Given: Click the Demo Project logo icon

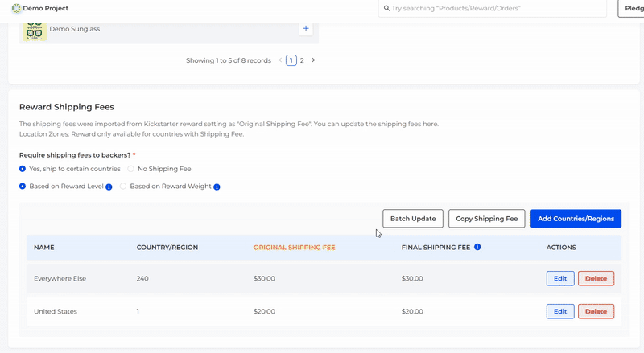Looking at the screenshot, I should pos(16,8).
